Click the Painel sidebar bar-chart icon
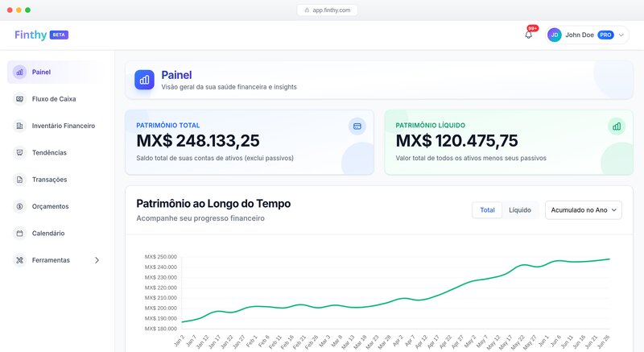 (19, 72)
